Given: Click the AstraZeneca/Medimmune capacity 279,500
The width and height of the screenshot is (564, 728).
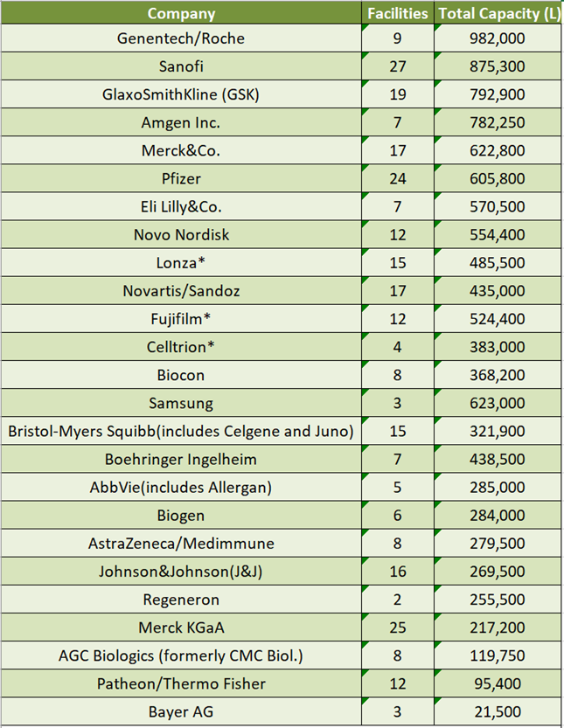Looking at the screenshot, I should [x=498, y=543].
